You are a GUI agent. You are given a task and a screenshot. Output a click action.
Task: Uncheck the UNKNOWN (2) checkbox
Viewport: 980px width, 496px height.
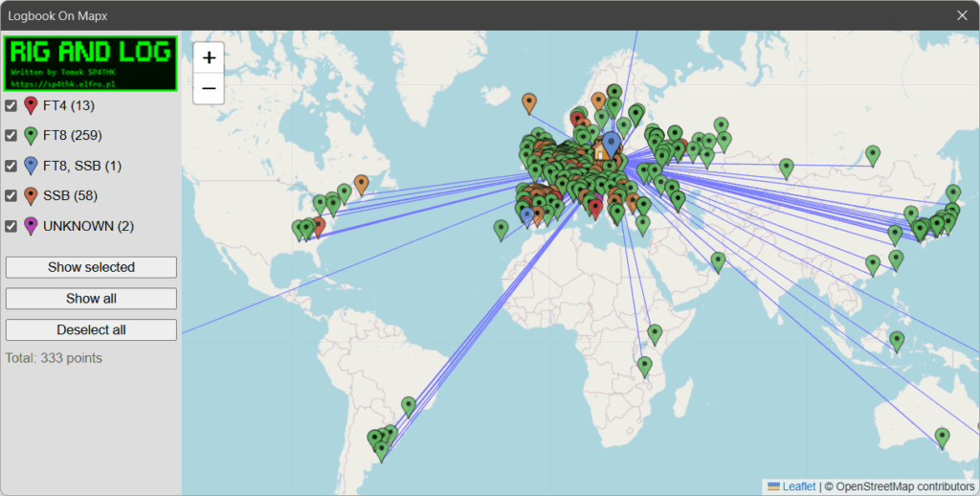click(11, 226)
